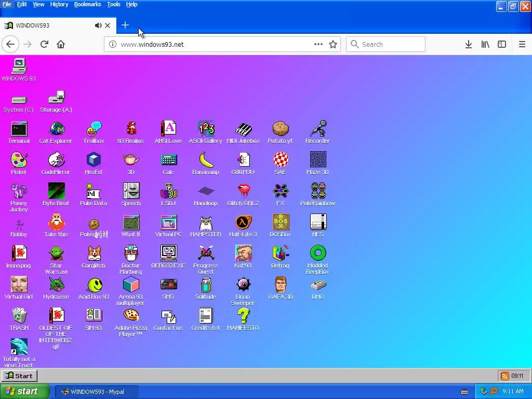Screen dimensions: 532x399
Task: Open the File menu
Action: pos(7,4)
